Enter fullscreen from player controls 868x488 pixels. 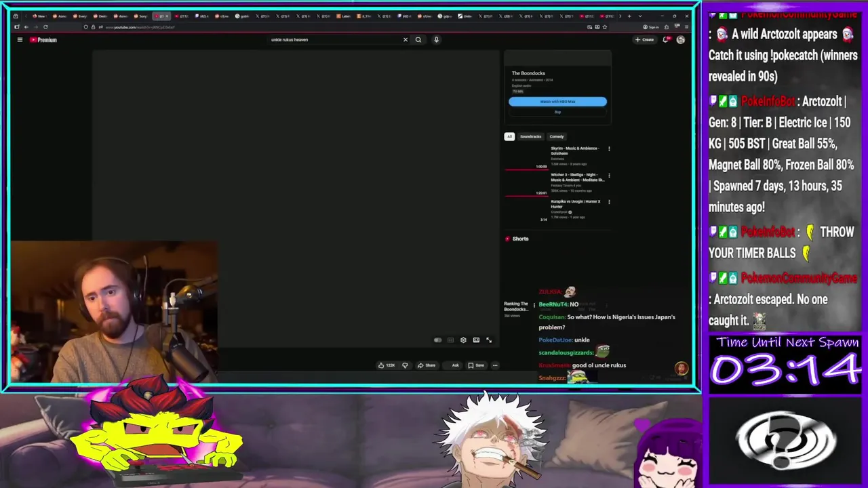pyautogui.click(x=489, y=340)
